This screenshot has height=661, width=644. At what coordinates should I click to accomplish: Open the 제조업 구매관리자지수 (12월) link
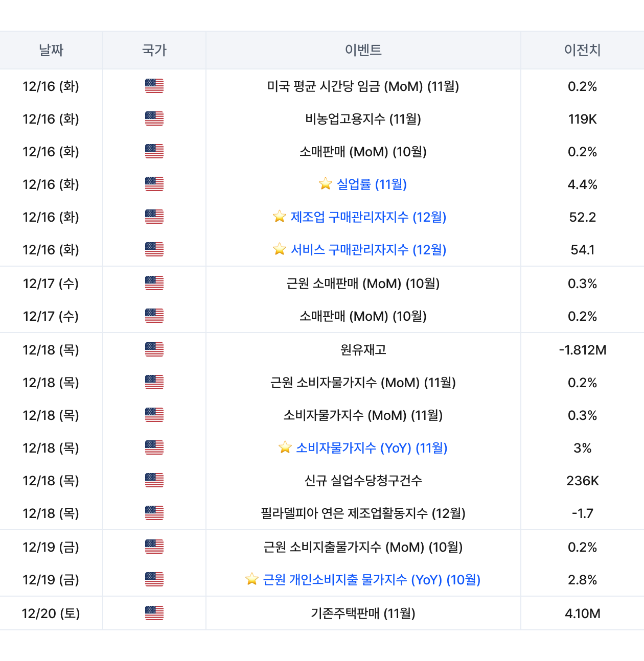(x=369, y=217)
